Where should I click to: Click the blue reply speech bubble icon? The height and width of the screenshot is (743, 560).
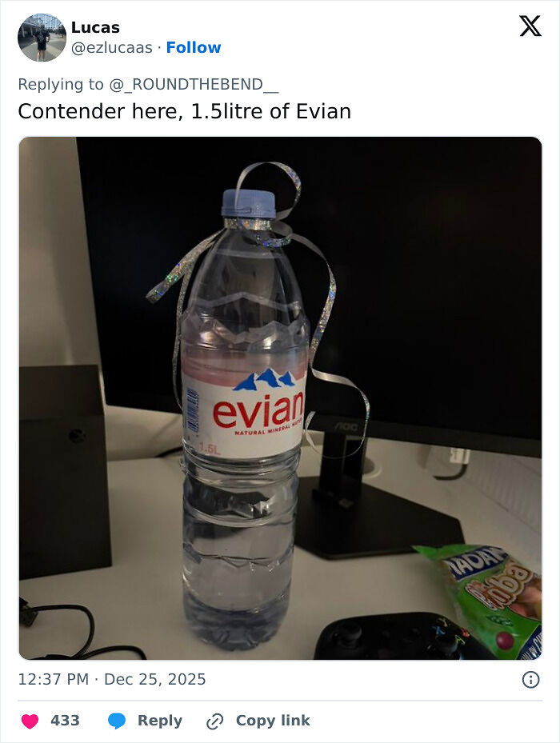[117, 721]
